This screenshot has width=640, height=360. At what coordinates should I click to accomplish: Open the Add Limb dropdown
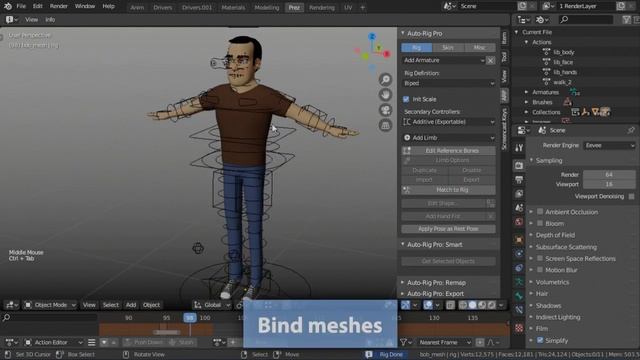(x=449, y=138)
